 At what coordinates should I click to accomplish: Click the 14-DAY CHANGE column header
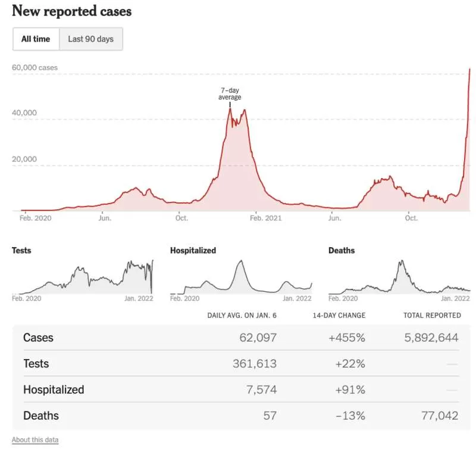click(339, 316)
